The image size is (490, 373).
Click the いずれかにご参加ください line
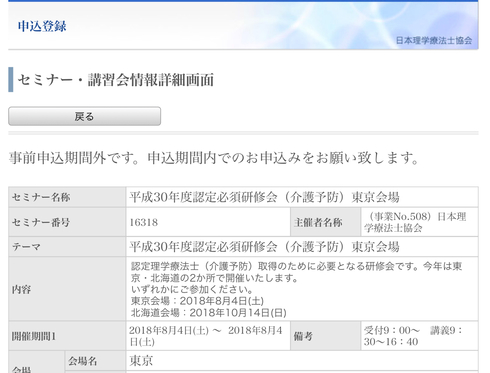(x=192, y=289)
